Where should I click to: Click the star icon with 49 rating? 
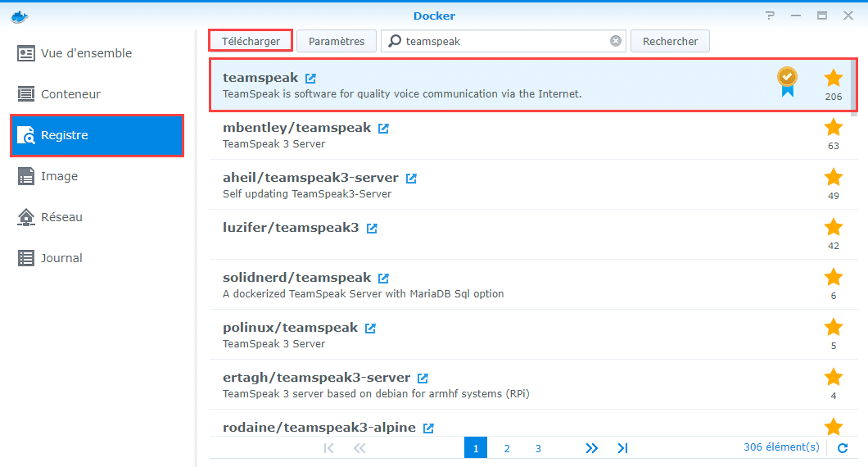pos(833,177)
